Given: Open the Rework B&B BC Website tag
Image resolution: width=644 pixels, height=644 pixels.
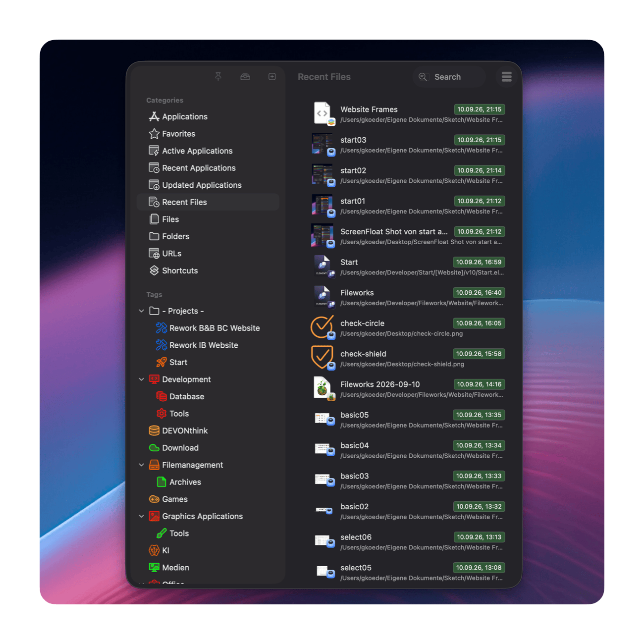Looking at the screenshot, I should point(208,328).
